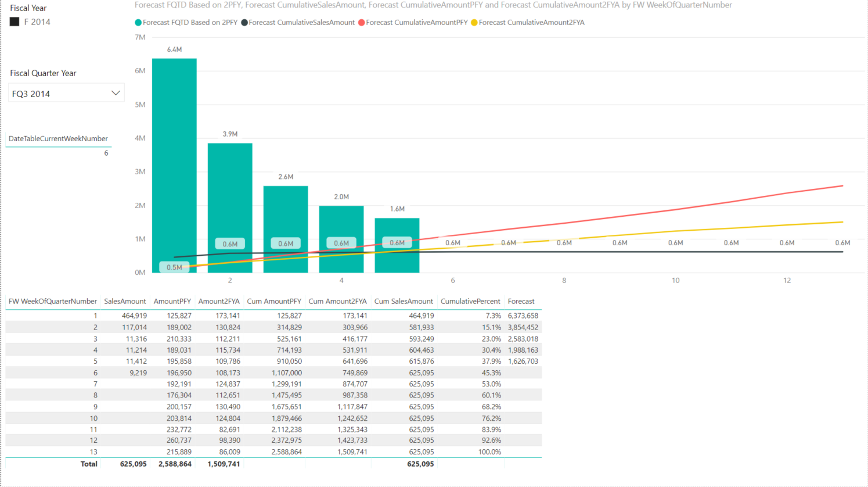Select the 2.0M bar at week 4

[341, 239]
